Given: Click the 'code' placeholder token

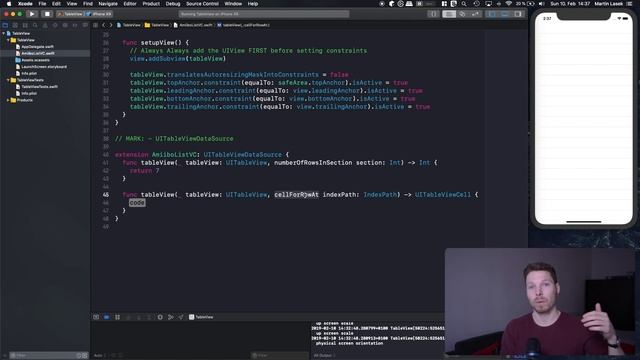Looking at the screenshot, I should pyautogui.click(x=137, y=202).
